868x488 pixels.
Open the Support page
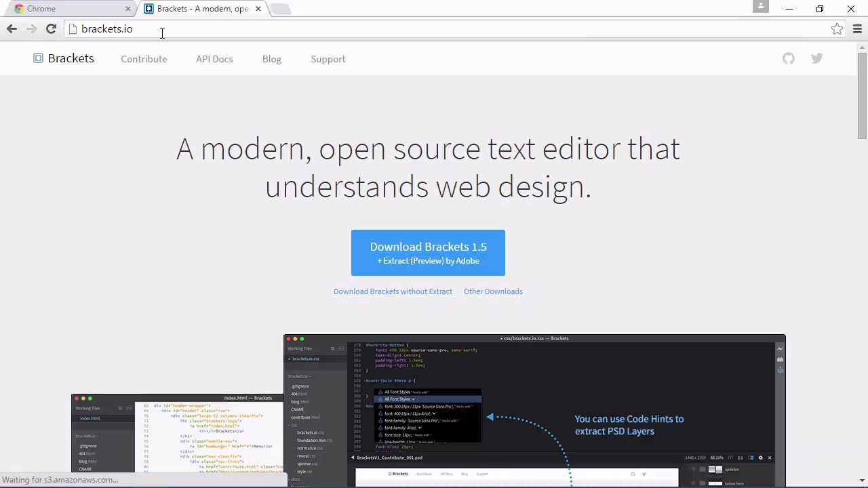(328, 59)
